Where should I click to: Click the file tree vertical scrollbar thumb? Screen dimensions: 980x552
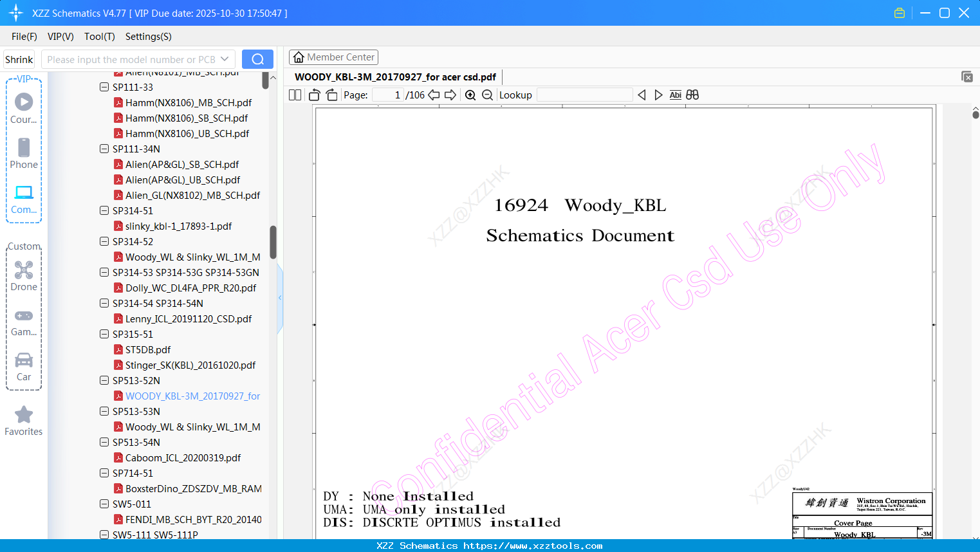[x=273, y=242]
